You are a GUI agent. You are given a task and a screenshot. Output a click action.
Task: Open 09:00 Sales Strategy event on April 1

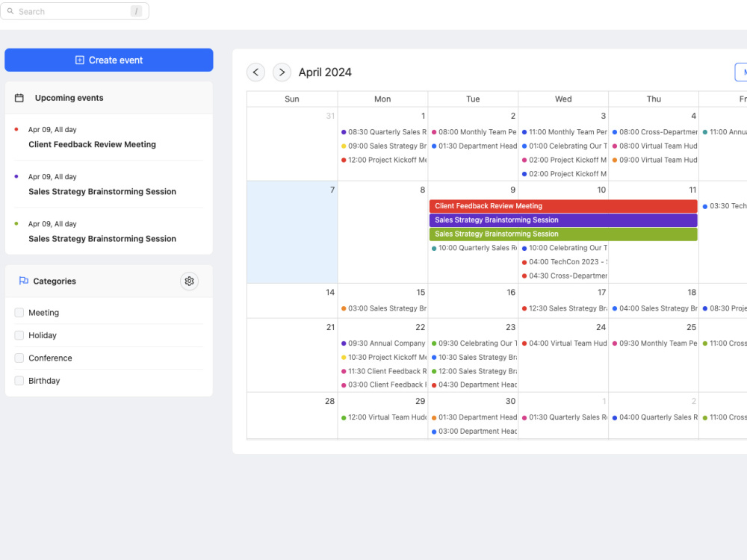click(383, 146)
